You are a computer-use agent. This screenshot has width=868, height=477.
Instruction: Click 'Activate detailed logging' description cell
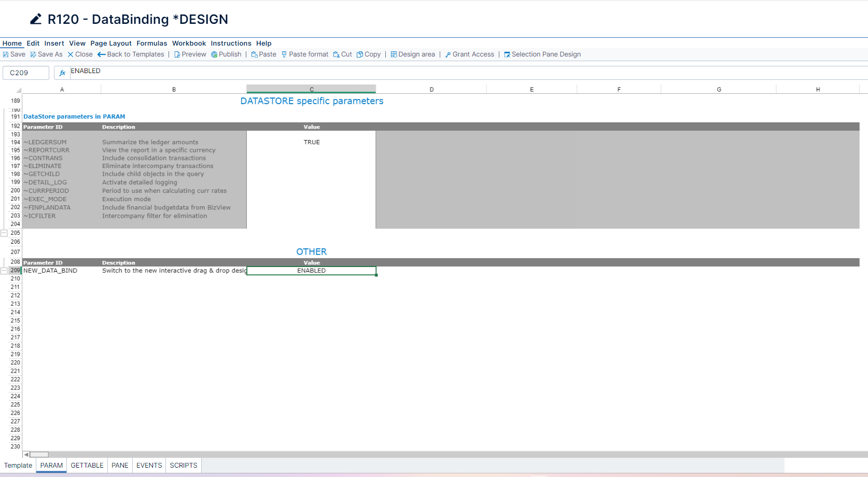tap(174, 183)
